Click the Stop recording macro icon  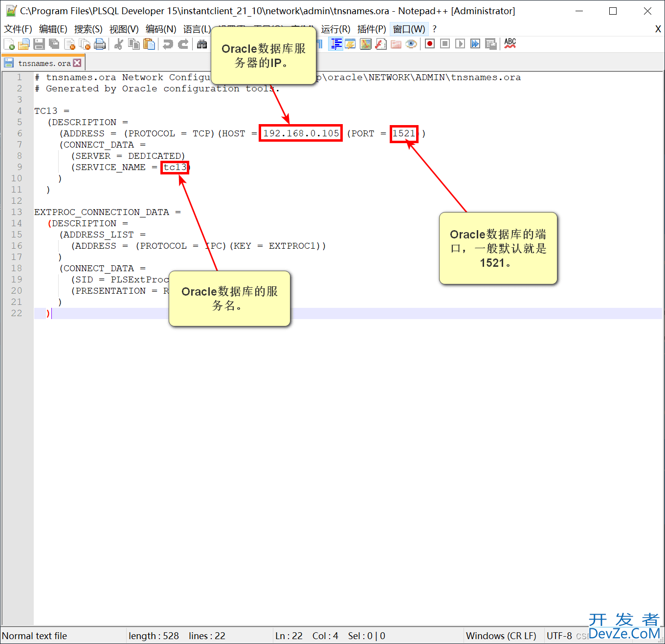pos(445,44)
